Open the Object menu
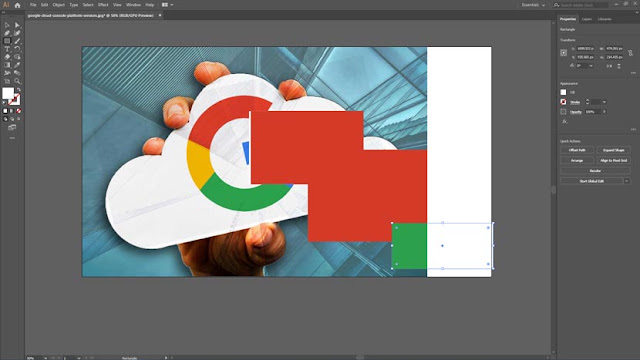This screenshot has height=360, width=640. [x=58, y=5]
